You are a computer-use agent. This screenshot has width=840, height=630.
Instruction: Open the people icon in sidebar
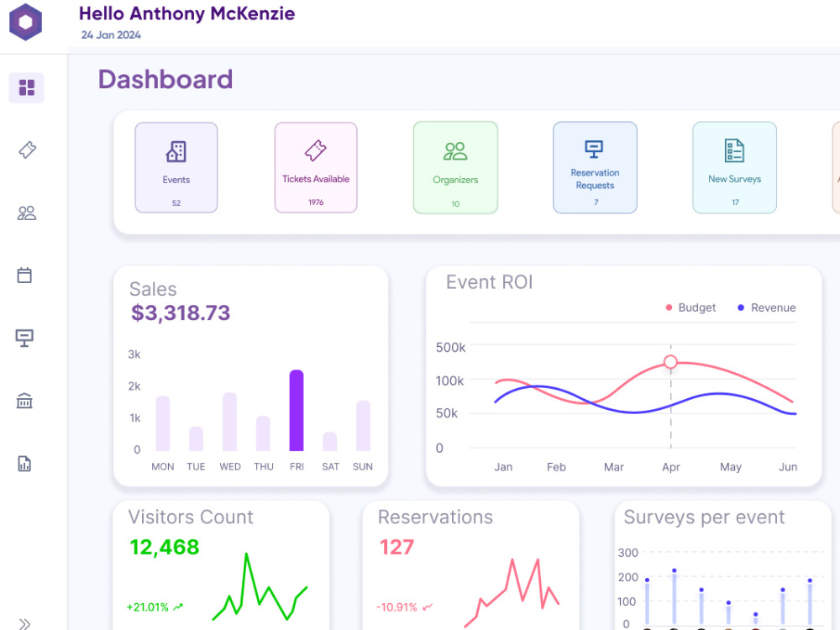click(26, 213)
